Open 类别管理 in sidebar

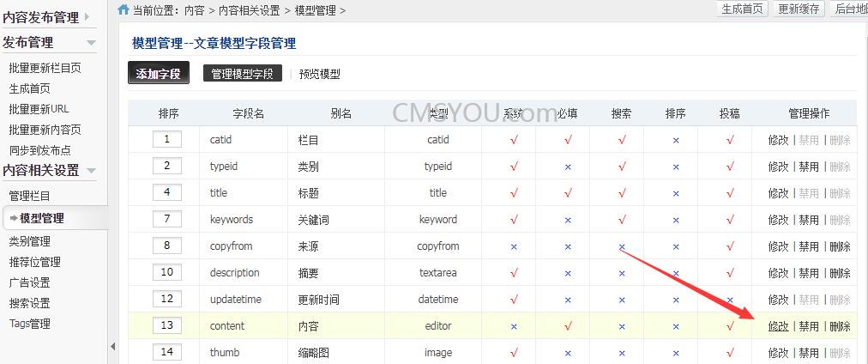coord(29,241)
